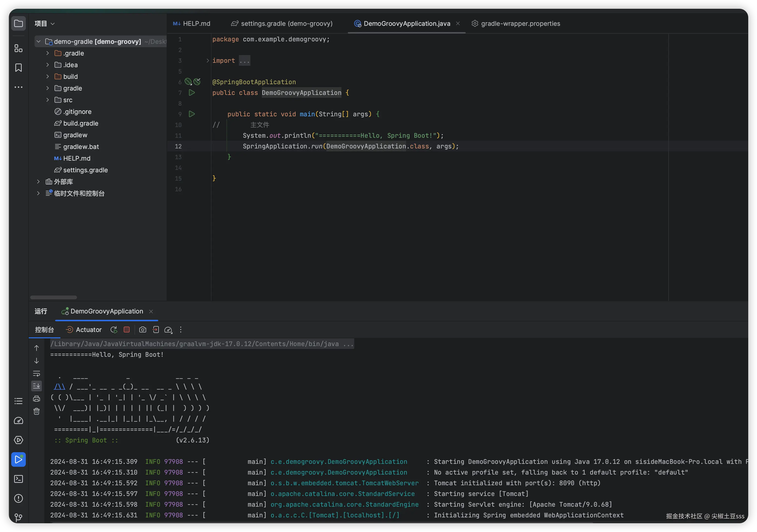Click the Bookmarks icon in left sidebar

pos(19,67)
